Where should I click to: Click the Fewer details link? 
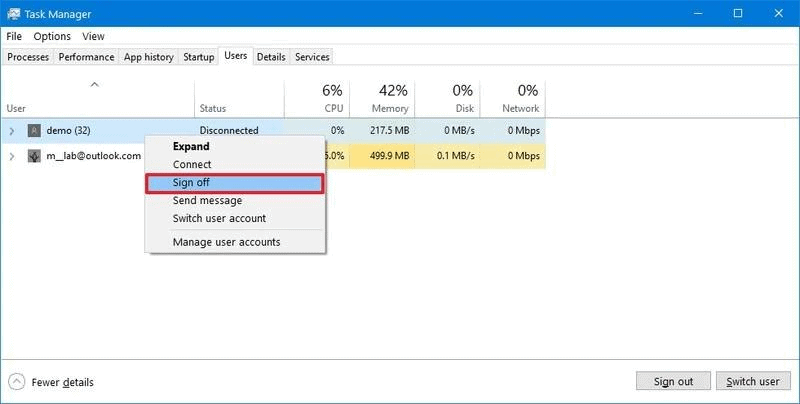(62, 382)
